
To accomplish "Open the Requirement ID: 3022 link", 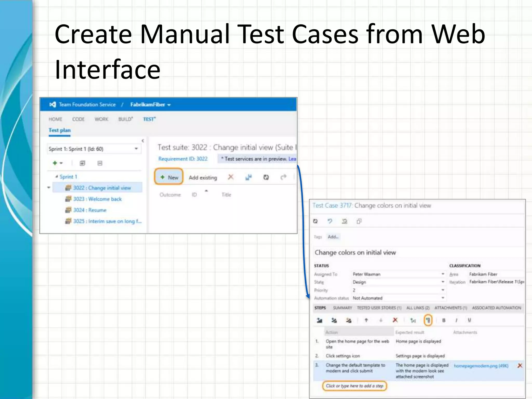I will coord(183,159).
